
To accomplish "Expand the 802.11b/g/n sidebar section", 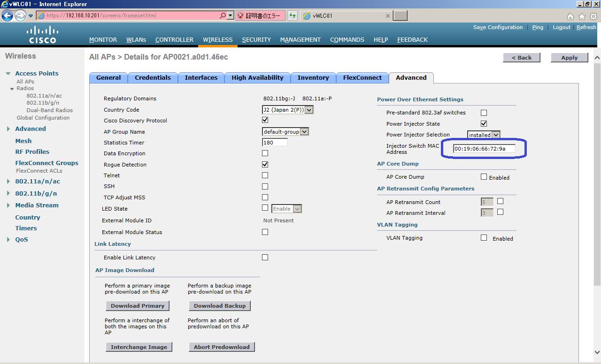I will coord(8,193).
